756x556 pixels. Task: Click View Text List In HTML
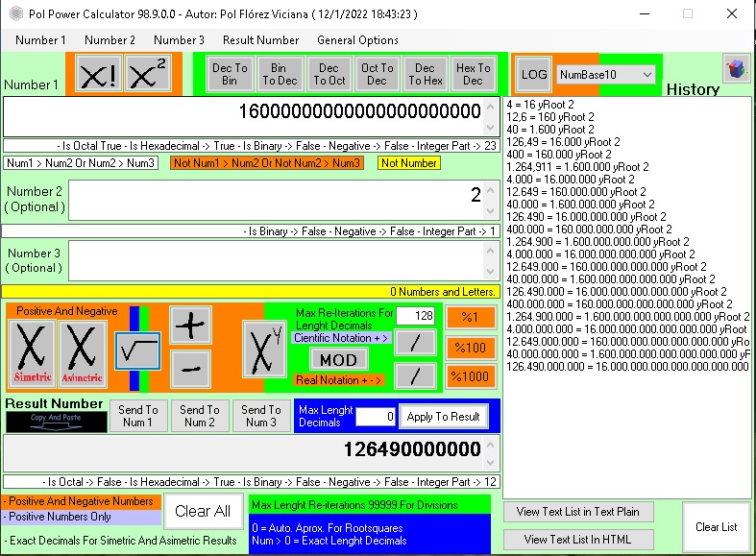pyautogui.click(x=578, y=540)
